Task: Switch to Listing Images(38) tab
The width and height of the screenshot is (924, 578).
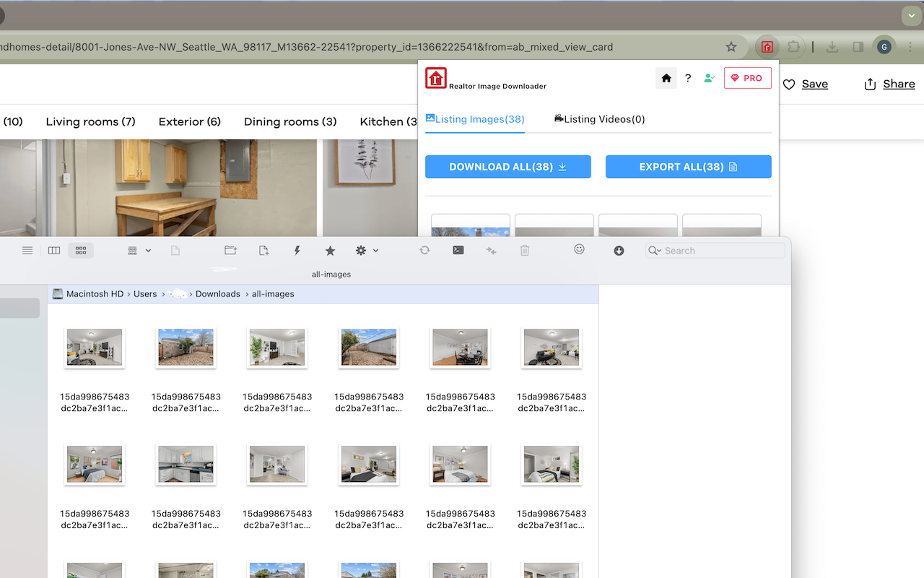Action: pyautogui.click(x=475, y=119)
